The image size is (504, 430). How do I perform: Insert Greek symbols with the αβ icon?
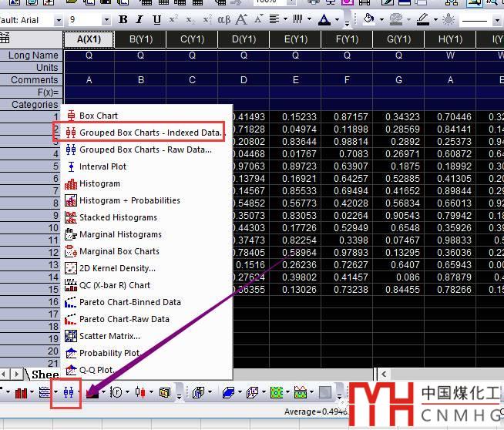pos(224,20)
